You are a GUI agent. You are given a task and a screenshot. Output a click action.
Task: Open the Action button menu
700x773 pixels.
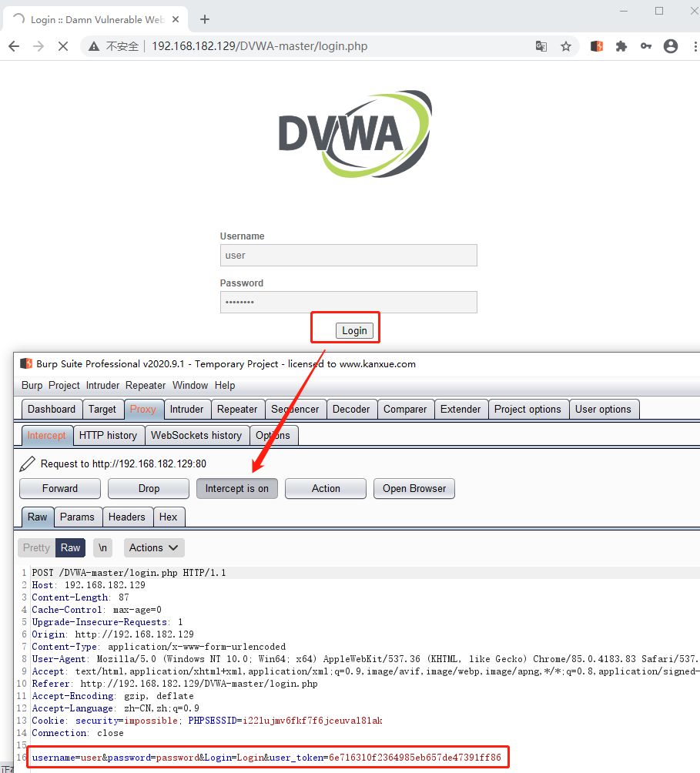[326, 489]
